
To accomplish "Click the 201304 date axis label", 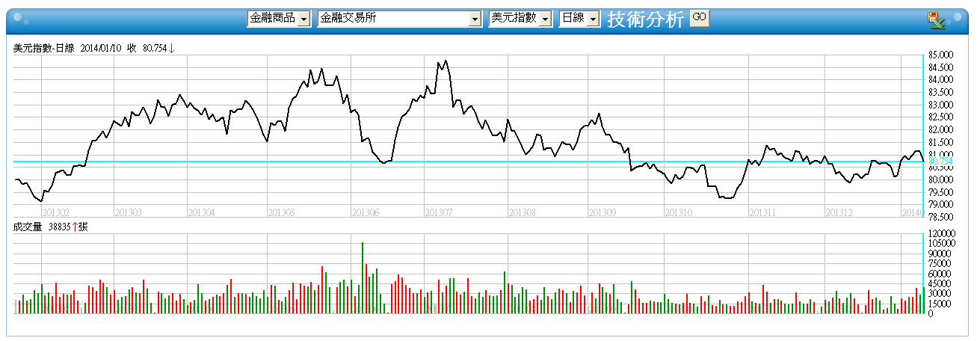I will (x=201, y=213).
